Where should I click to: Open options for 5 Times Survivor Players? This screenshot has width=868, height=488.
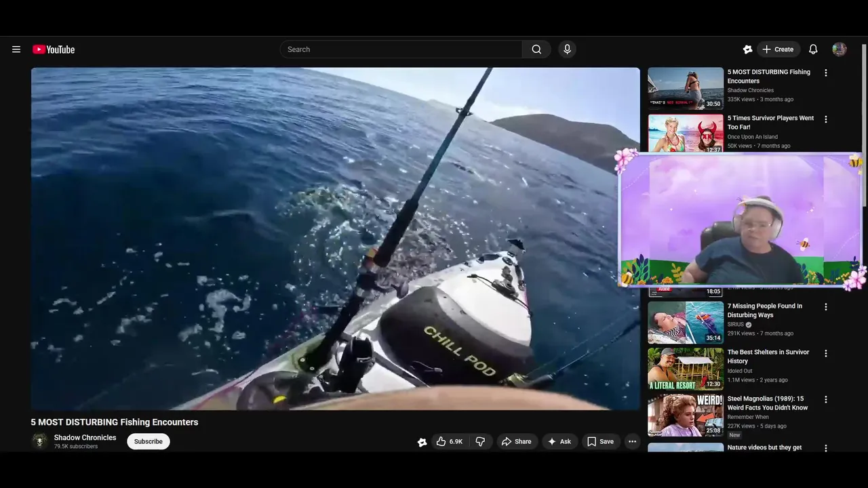[826, 119]
